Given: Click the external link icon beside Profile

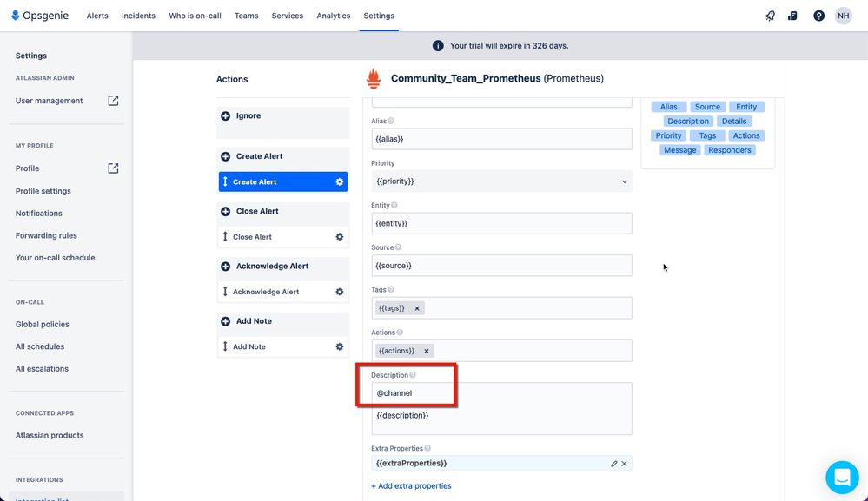Looking at the screenshot, I should point(113,168).
